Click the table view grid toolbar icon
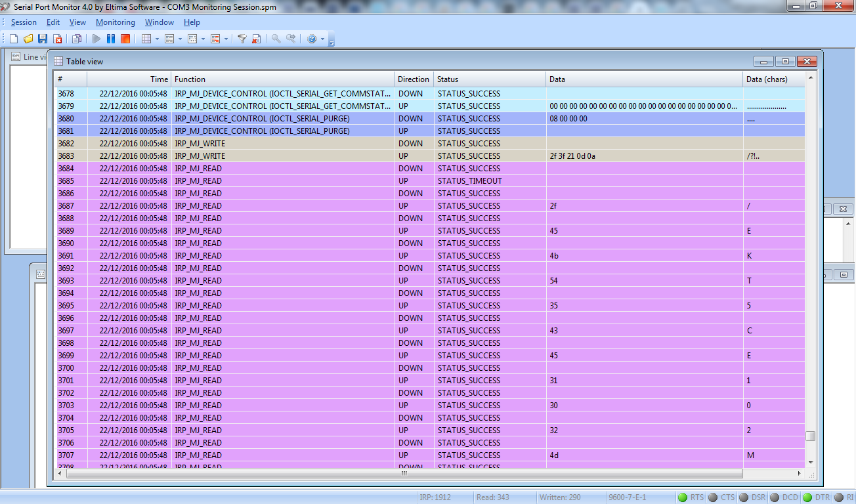 coord(146,39)
